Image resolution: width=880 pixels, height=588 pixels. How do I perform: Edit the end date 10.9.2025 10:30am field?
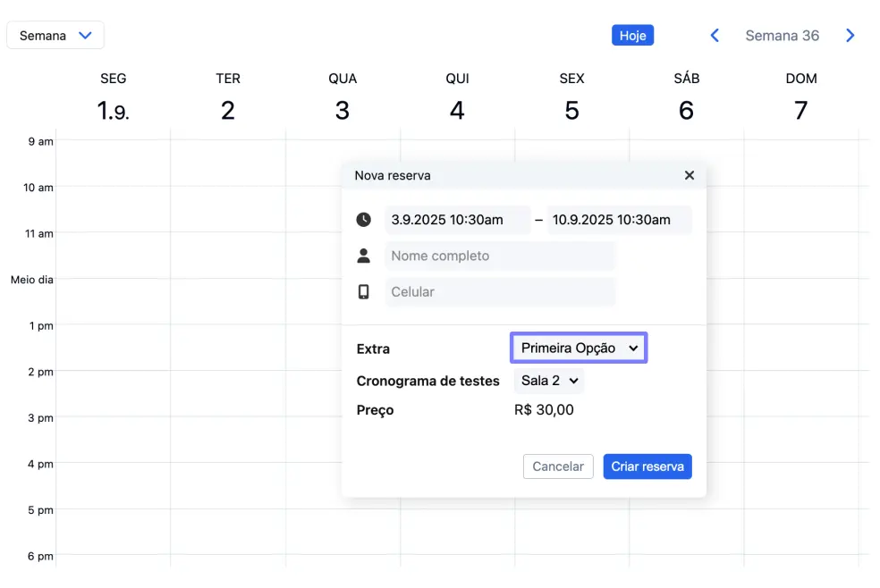pos(619,220)
